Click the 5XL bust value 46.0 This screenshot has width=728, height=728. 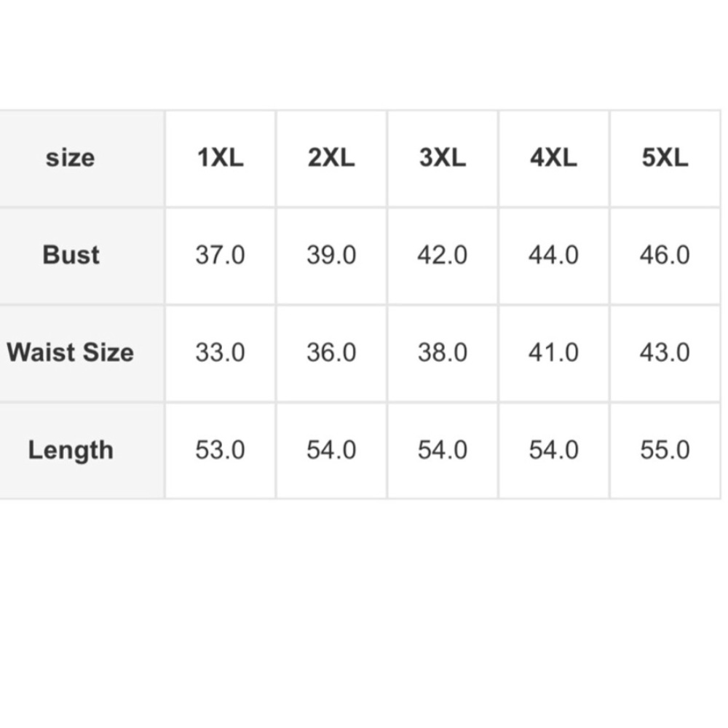(665, 256)
